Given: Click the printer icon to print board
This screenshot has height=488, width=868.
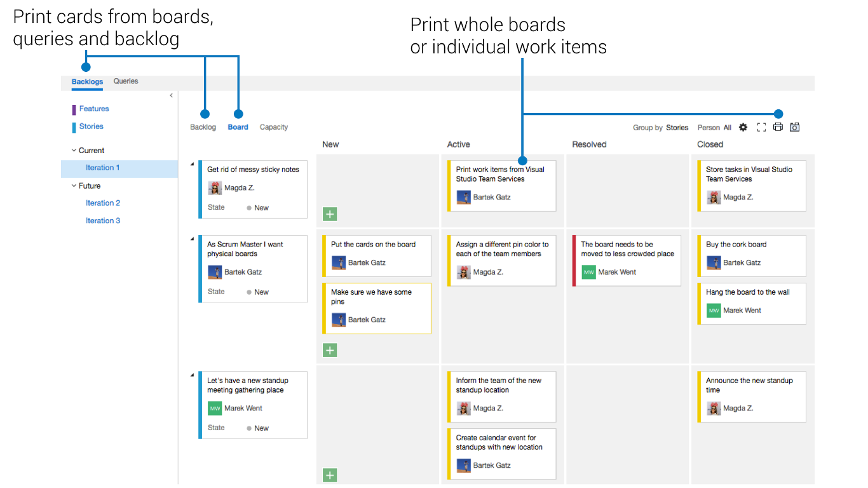Looking at the screenshot, I should click(x=778, y=127).
